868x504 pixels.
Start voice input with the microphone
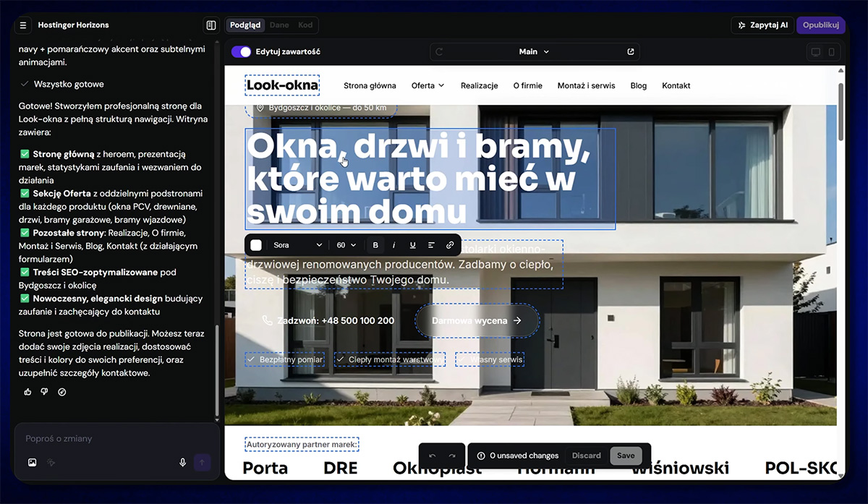(x=183, y=462)
